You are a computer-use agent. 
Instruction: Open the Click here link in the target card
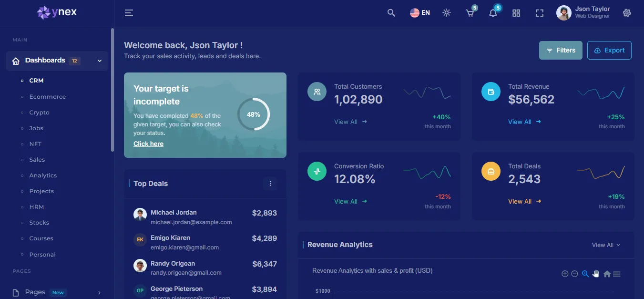coord(148,144)
